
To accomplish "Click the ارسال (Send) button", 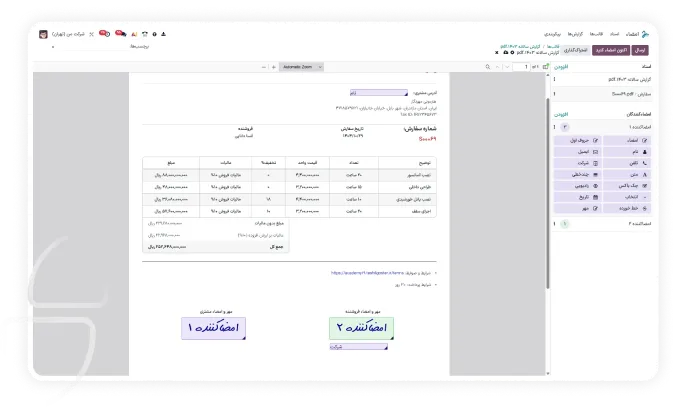I will (x=639, y=49).
